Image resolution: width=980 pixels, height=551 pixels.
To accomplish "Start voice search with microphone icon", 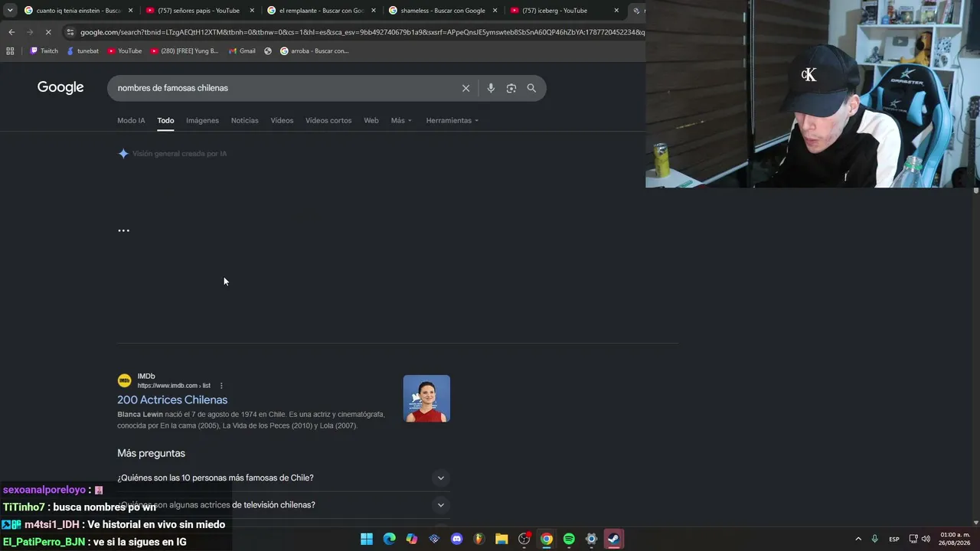I will (491, 88).
